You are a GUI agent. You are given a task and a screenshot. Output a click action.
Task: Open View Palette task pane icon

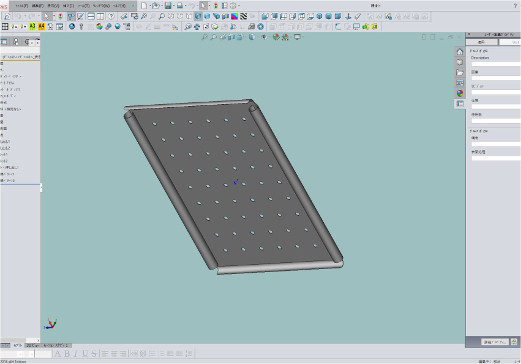tap(460, 83)
